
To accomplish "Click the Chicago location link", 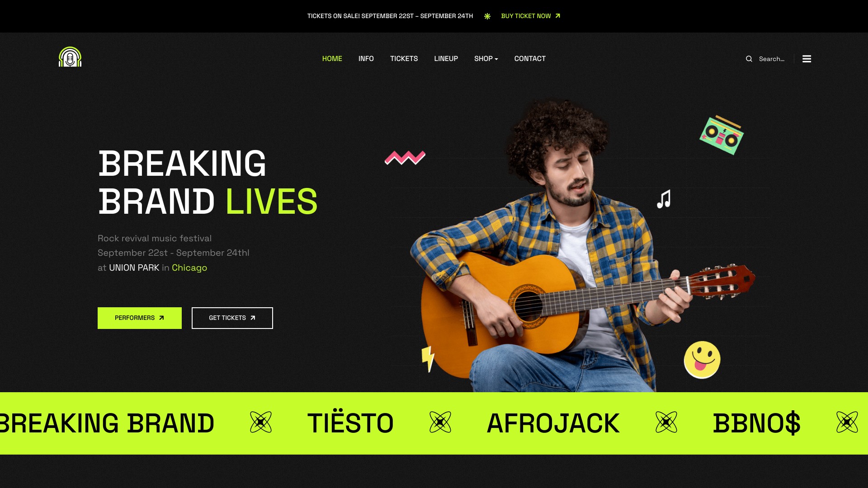I will [189, 268].
